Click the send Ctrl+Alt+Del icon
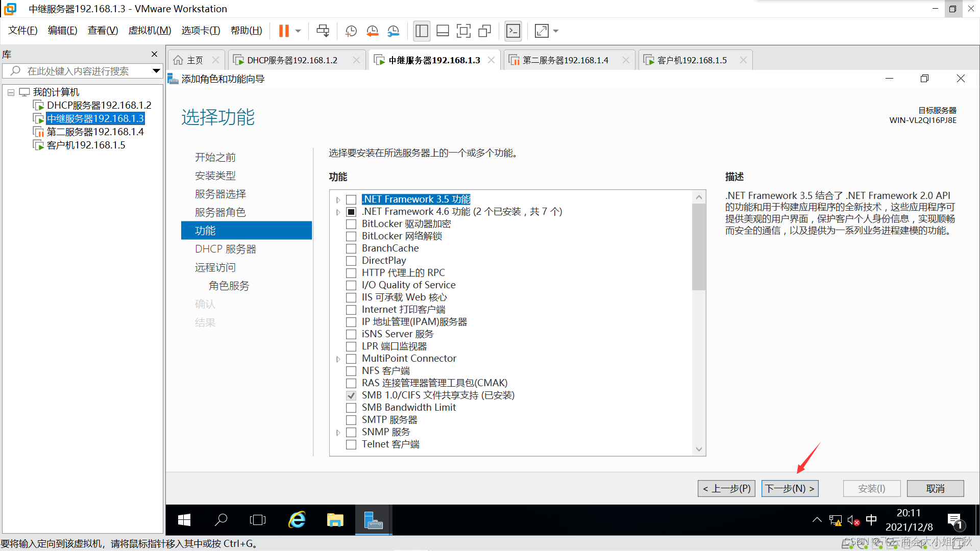 (323, 31)
